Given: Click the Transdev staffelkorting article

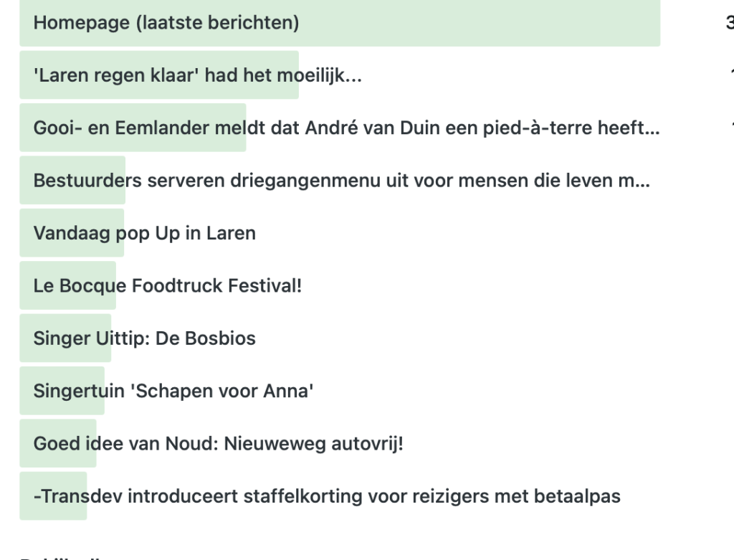Looking at the screenshot, I should coord(326,496).
